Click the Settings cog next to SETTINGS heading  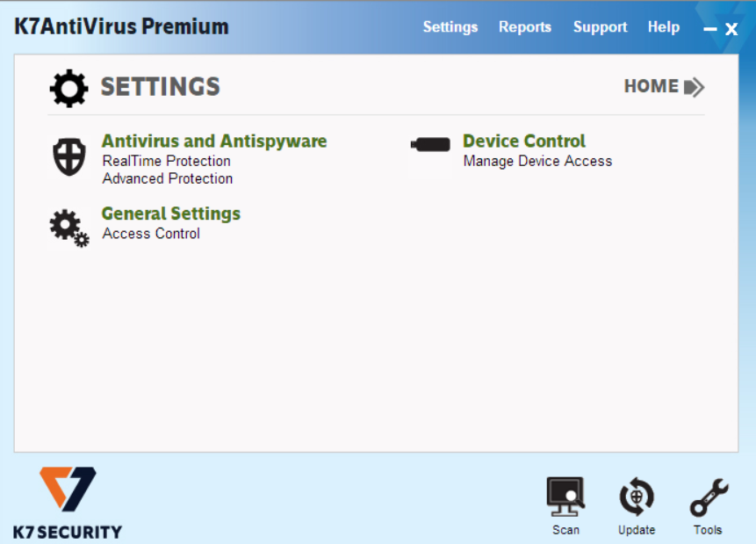coord(68,86)
